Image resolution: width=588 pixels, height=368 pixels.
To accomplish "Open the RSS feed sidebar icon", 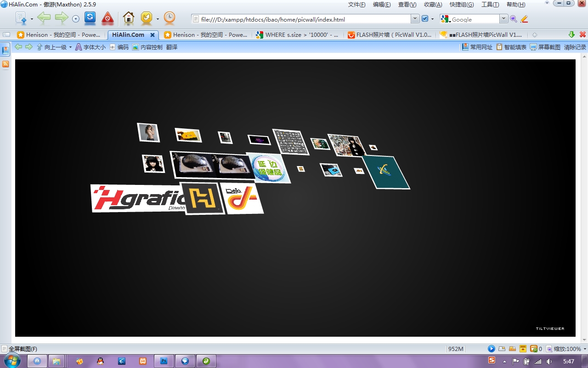I will (6, 64).
